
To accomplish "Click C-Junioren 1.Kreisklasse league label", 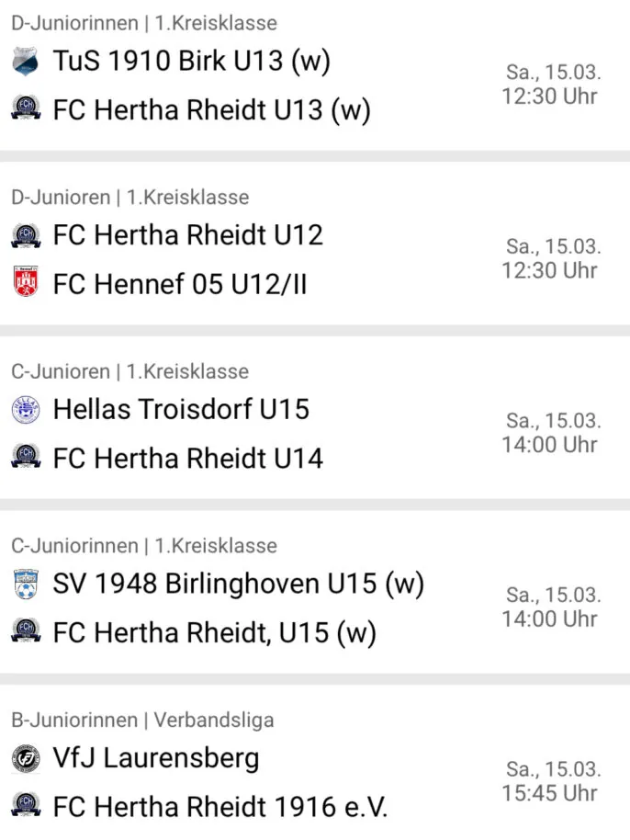I will click(130, 371).
